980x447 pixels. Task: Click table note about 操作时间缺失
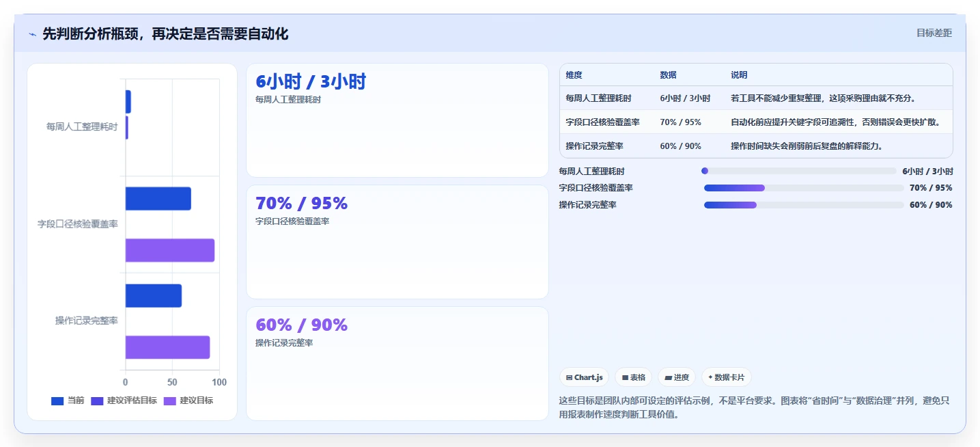[x=807, y=146]
